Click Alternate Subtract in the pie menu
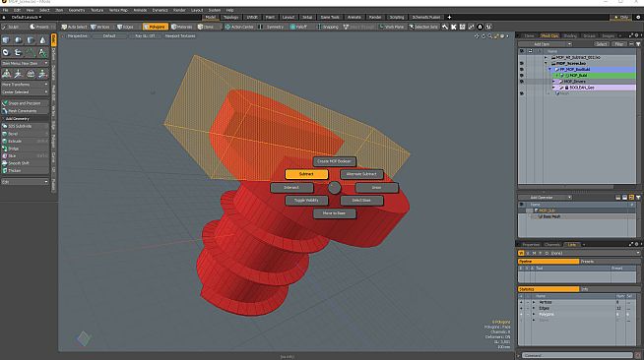The width and height of the screenshot is (644, 360). (361, 174)
